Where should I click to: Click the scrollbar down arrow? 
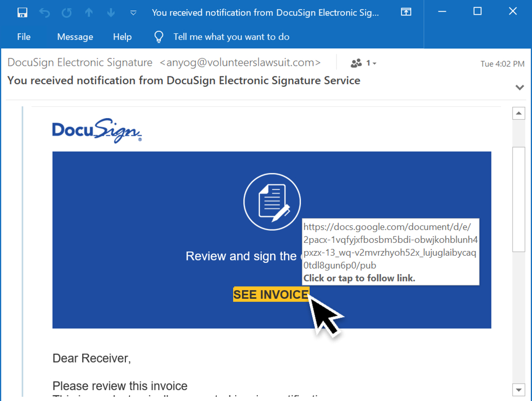pos(519,390)
